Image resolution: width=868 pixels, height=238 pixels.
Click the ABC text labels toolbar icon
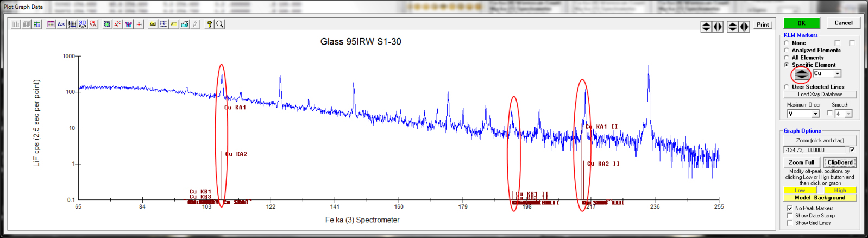pos(61,24)
